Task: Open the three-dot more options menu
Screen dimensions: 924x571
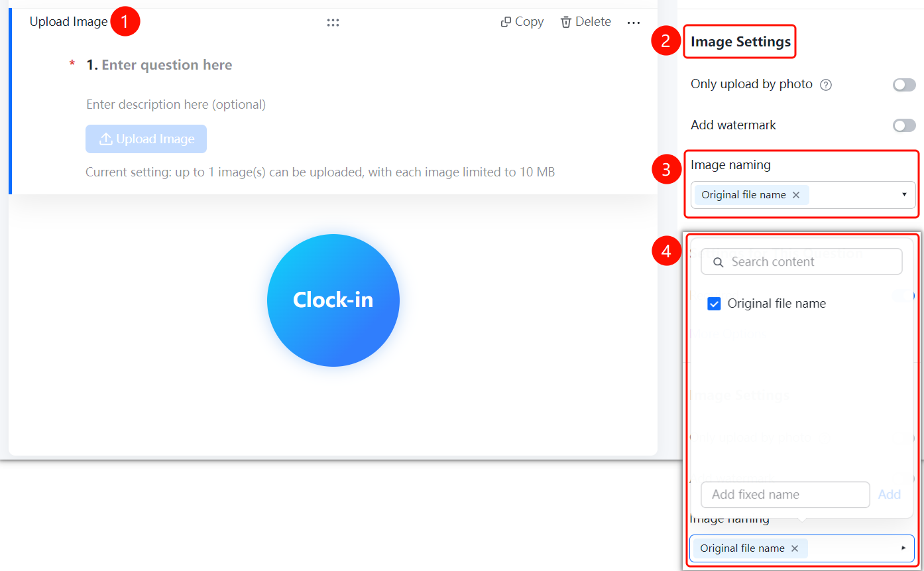Action: pyautogui.click(x=634, y=23)
